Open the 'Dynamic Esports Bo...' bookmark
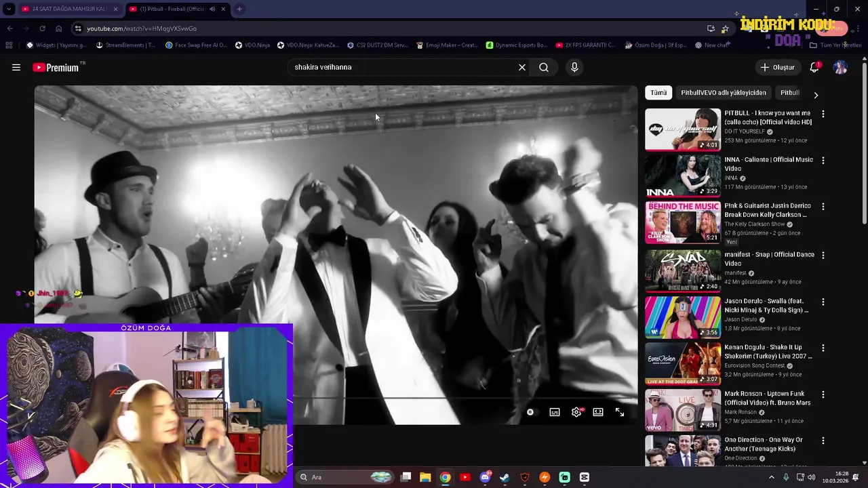The height and width of the screenshot is (488, 868). point(517,45)
